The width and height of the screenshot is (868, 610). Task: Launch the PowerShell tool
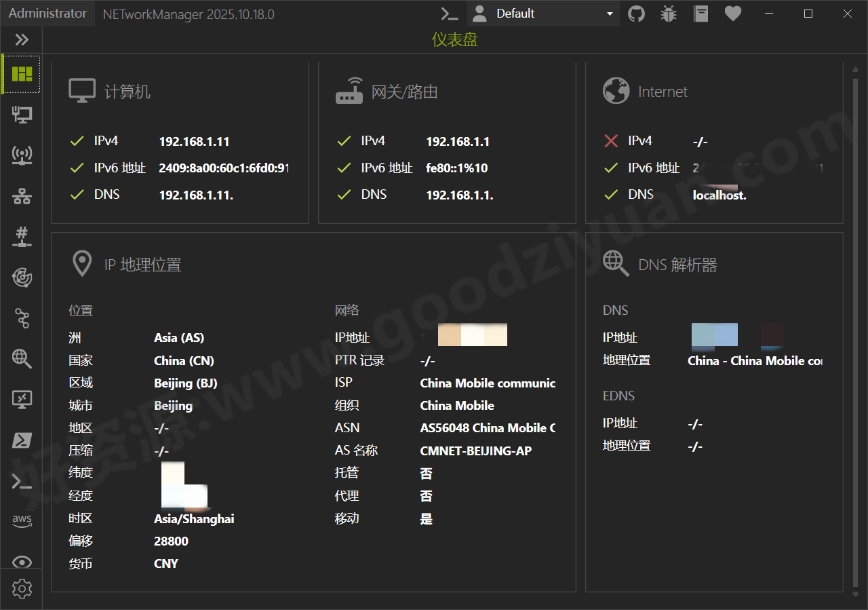point(21,440)
